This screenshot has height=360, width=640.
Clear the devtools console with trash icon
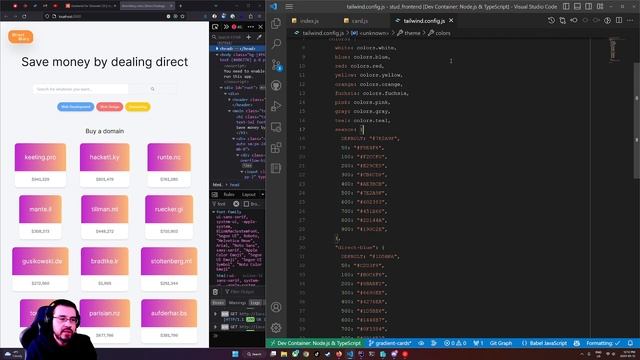(216, 292)
